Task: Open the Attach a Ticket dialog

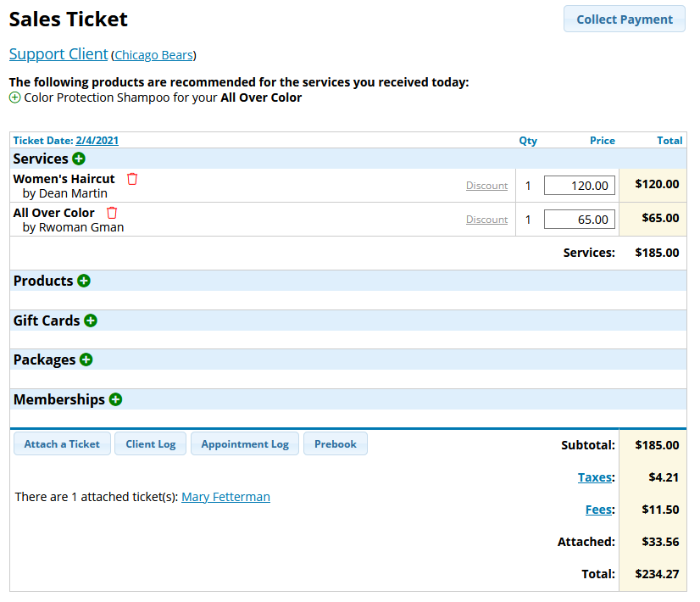Action: coord(62,443)
